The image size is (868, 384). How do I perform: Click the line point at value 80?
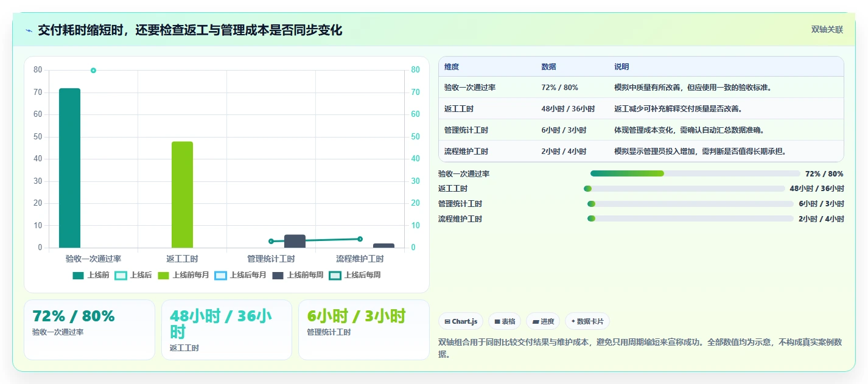tap(93, 71)
